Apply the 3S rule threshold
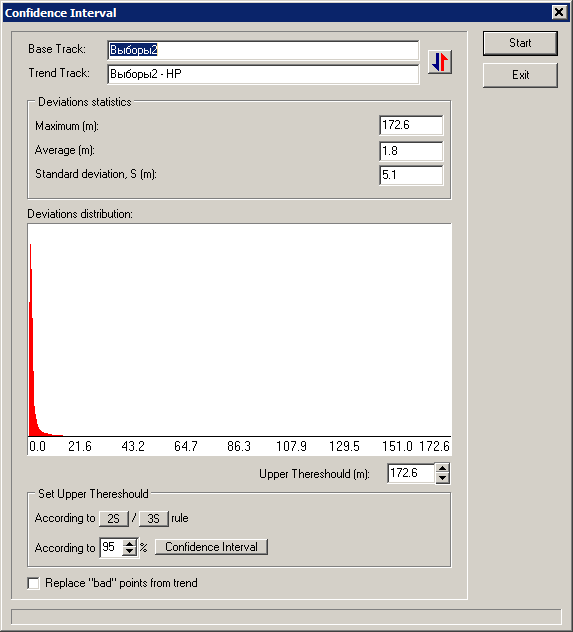 click(x=154, y=518)
